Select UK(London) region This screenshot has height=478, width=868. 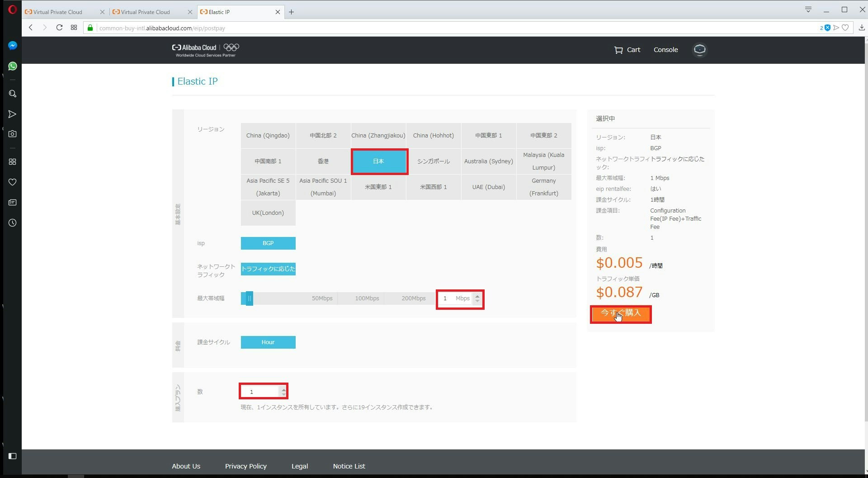pyautogui.click(x=268, y=213)
